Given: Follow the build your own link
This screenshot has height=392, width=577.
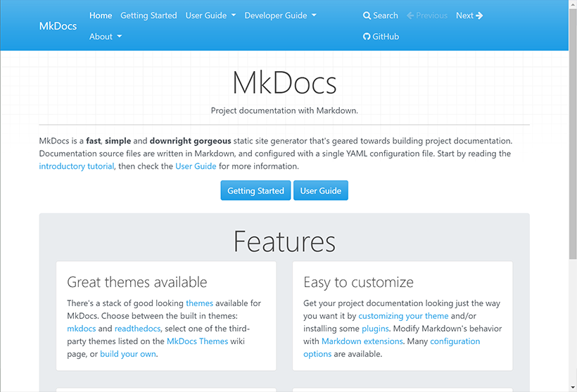Looking at the screenshot, I should click(x=128, y=354).
